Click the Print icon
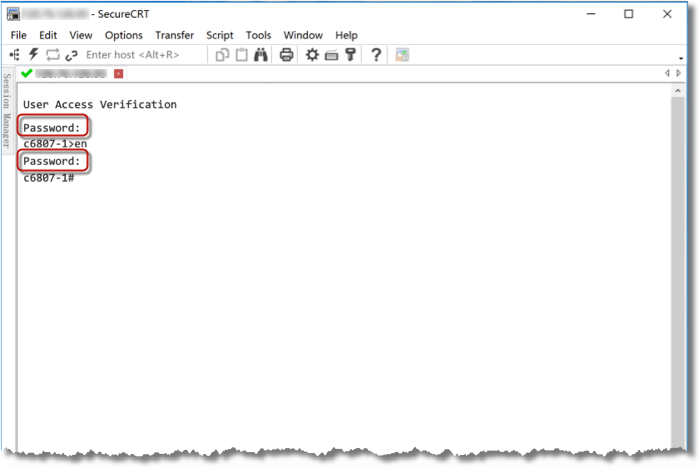 (286, 55)
